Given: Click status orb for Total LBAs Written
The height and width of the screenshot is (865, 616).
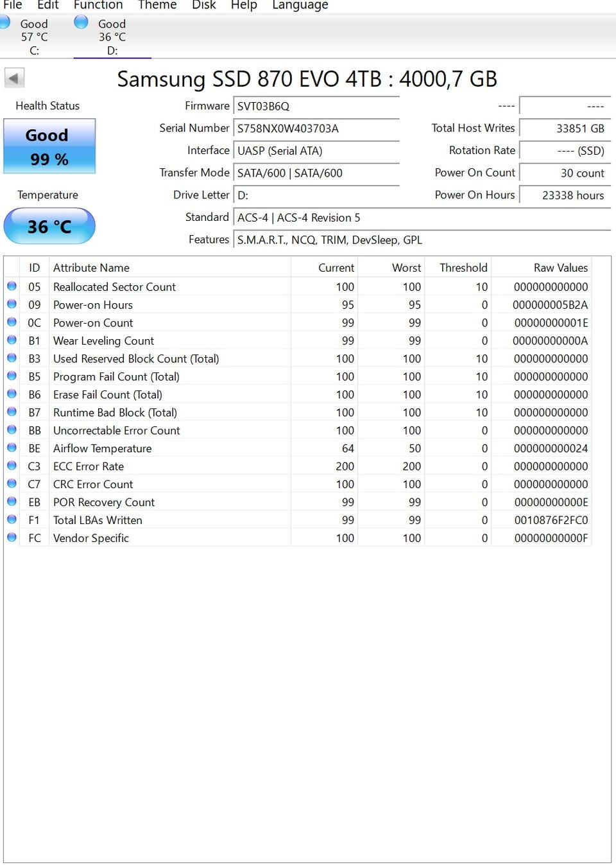Looking at the screenshot, I should (x=12, y=520).
